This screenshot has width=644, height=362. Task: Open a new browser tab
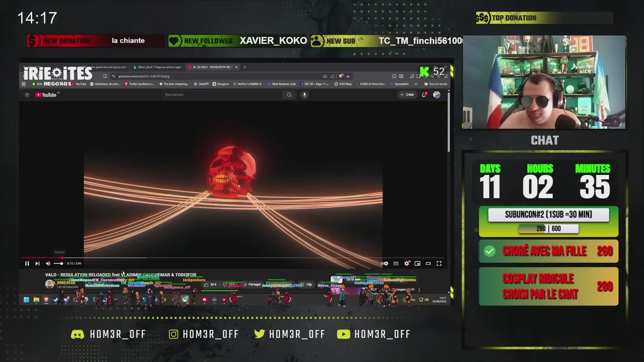click(x=245, y=67)
